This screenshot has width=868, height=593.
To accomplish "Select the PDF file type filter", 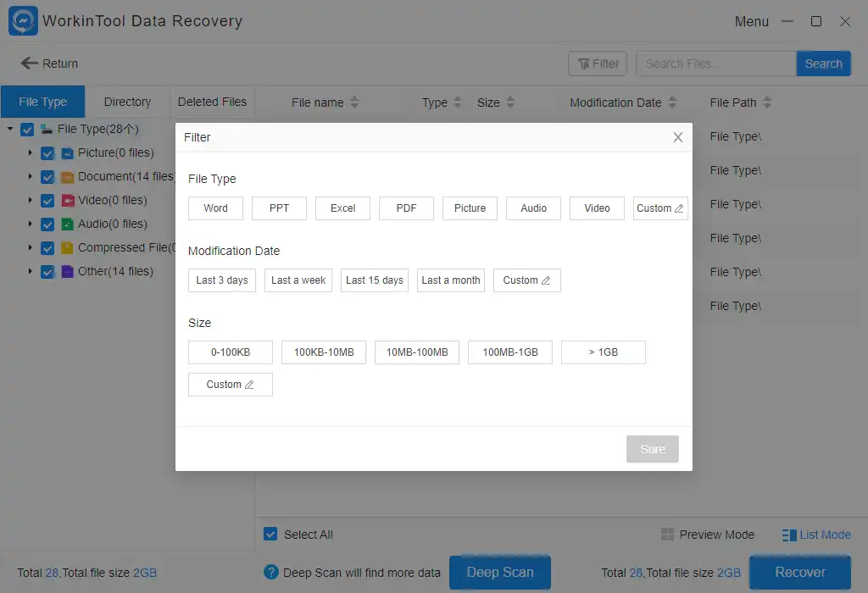I will tap(406, 208).
